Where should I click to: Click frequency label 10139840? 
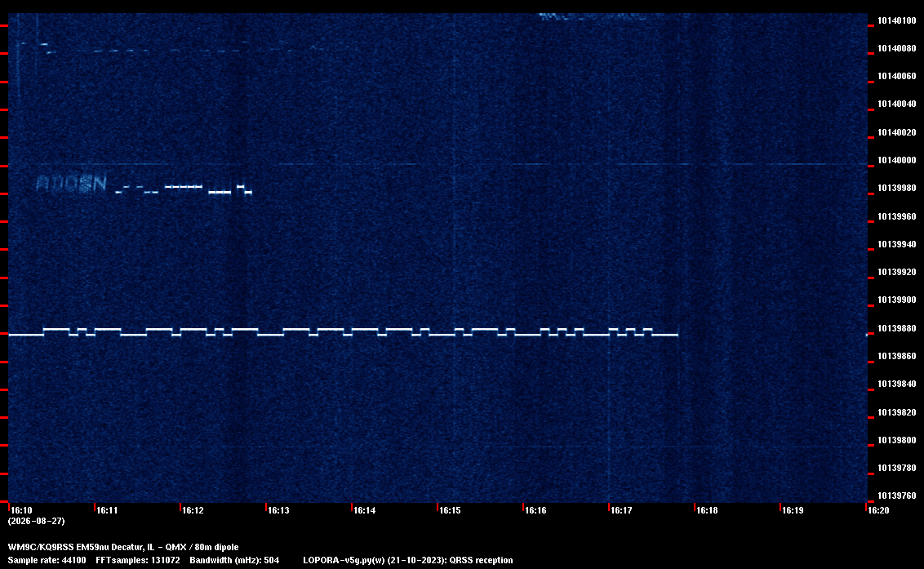click(897, 384)
